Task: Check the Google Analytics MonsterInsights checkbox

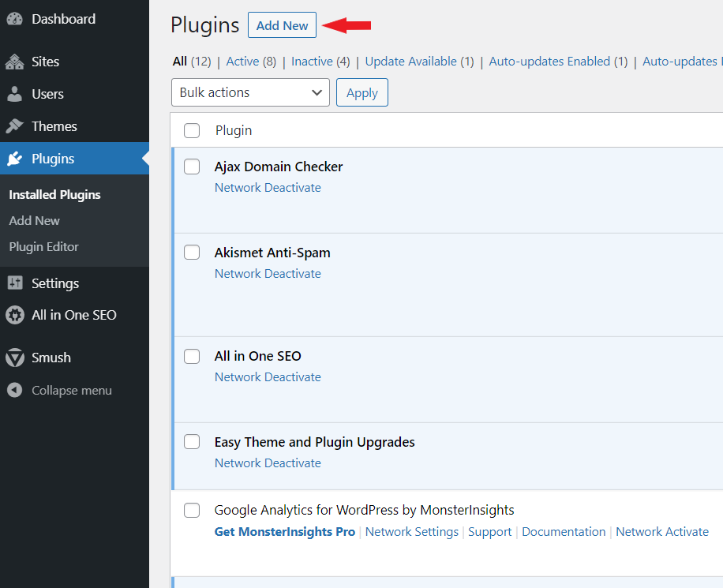Action: pyautogui.click(x=192, y=511)
